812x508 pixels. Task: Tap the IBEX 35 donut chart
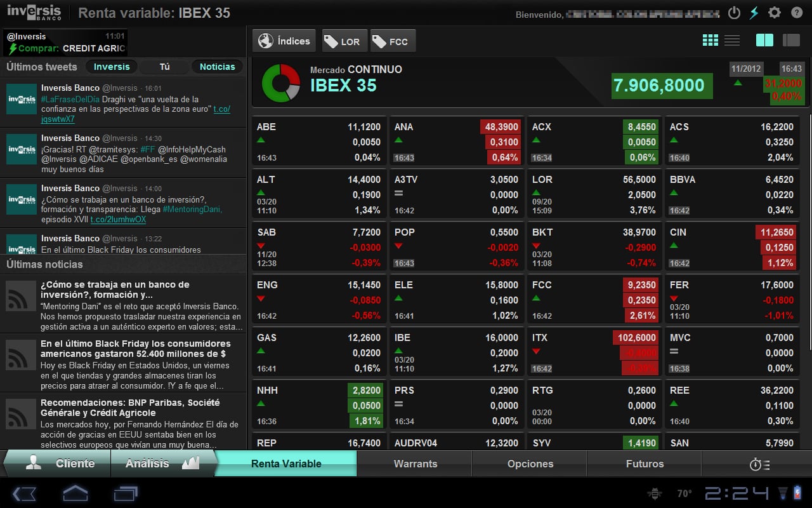click(x=281, y=83)
